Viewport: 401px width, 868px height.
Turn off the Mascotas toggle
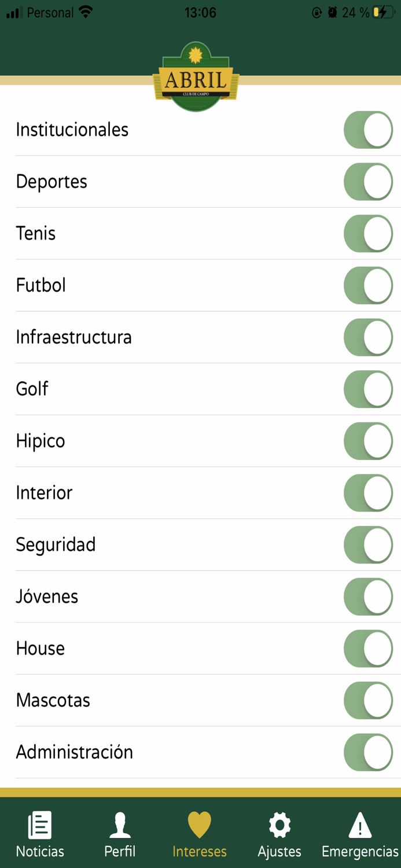[368, 700]
